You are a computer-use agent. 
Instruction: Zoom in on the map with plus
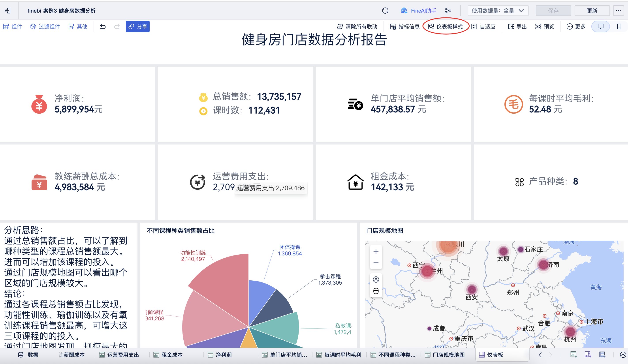[x=376, y=251]
